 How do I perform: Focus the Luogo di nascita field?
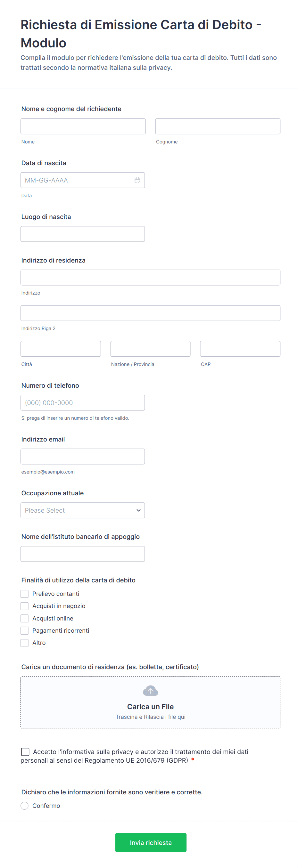tap(83, 234)
